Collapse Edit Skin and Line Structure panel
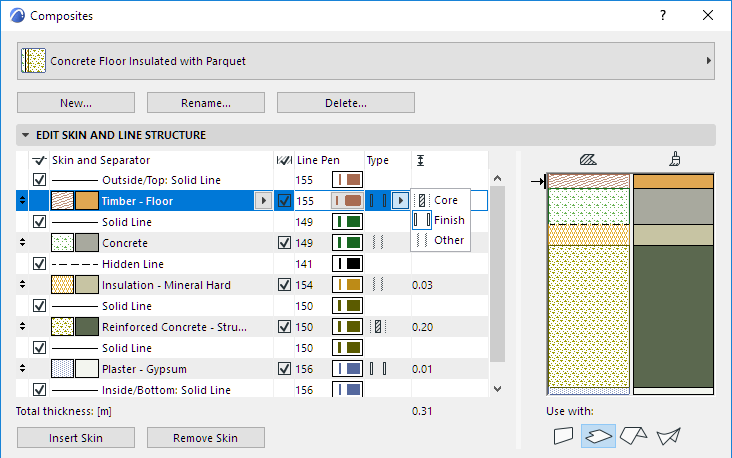The height and width of the screenshot is (458, 732). [26, 135]
